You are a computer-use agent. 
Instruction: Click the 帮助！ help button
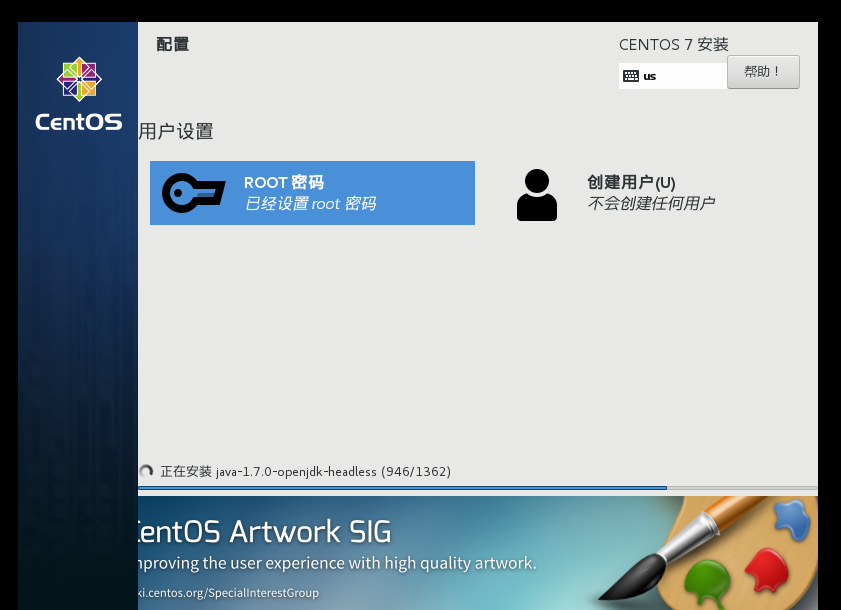point(763,72)
